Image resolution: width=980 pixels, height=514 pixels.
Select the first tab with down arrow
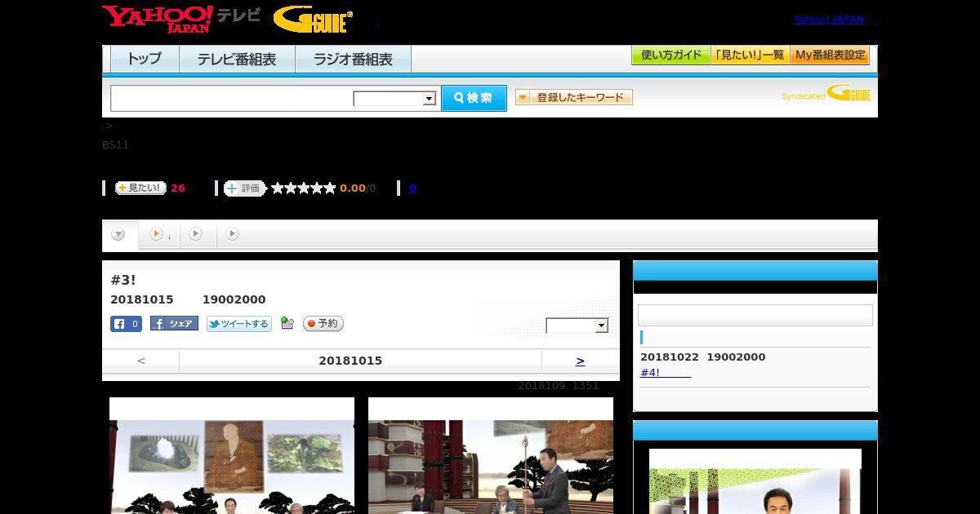[119, 235]
